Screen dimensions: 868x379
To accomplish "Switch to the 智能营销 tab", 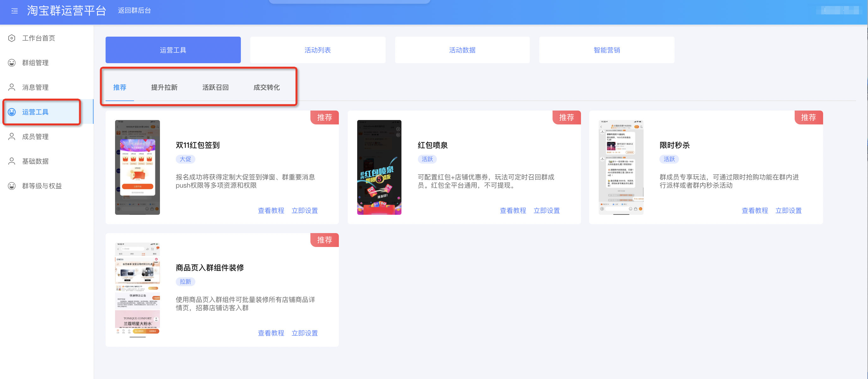I will point(607,50).
